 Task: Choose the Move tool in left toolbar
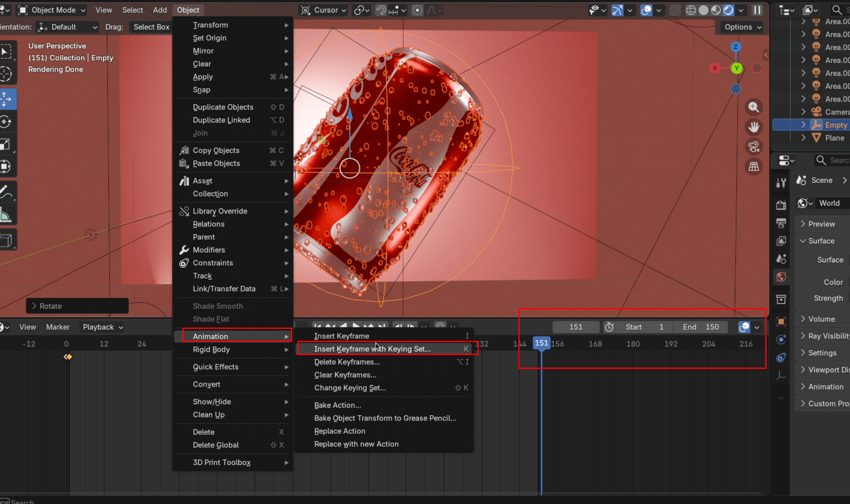(6, 99)
